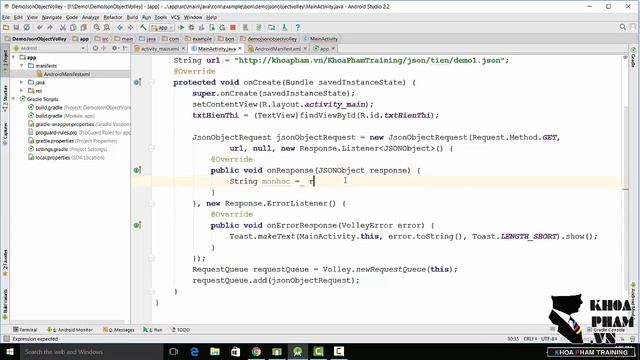Click the red Stop icon

(x=233, y=27)
